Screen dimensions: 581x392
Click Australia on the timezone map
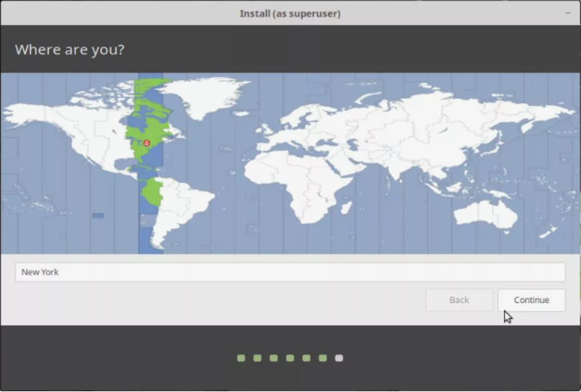[x=485, y=216]
